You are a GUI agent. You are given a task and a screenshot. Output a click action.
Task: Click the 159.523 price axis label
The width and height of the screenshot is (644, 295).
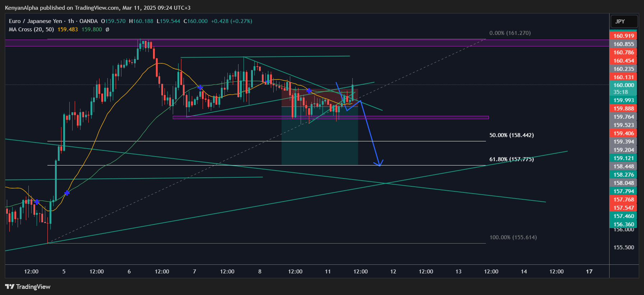624,125
